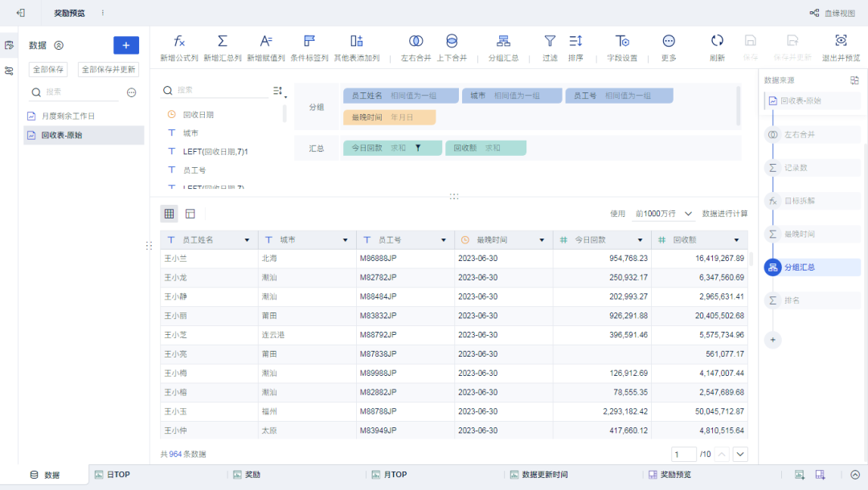This screenshot has width=868, height=490.
Task: Switch to the second table layout view icon
Action: [190, 214]
